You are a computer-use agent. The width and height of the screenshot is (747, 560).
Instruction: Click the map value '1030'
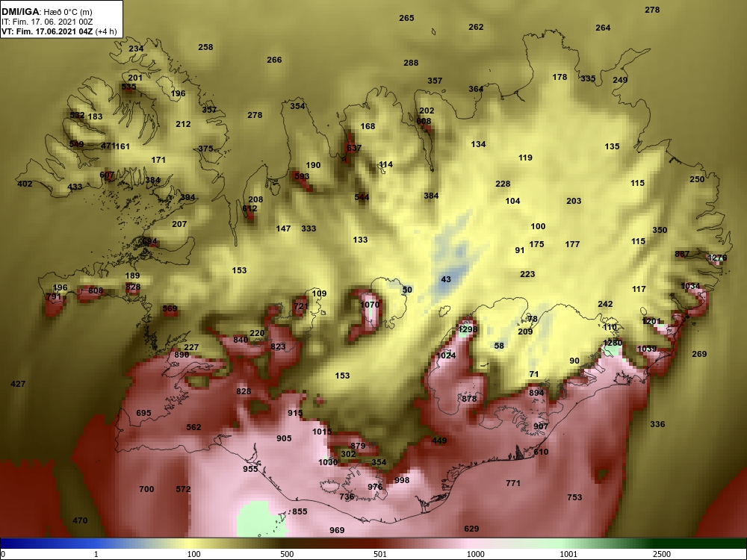coord(328,462)
